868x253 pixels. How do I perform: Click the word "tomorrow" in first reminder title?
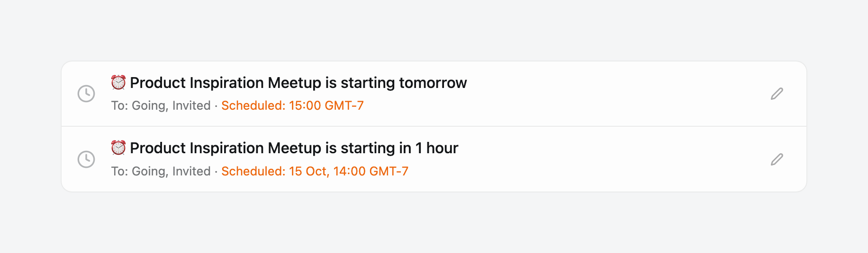point(433,83)
